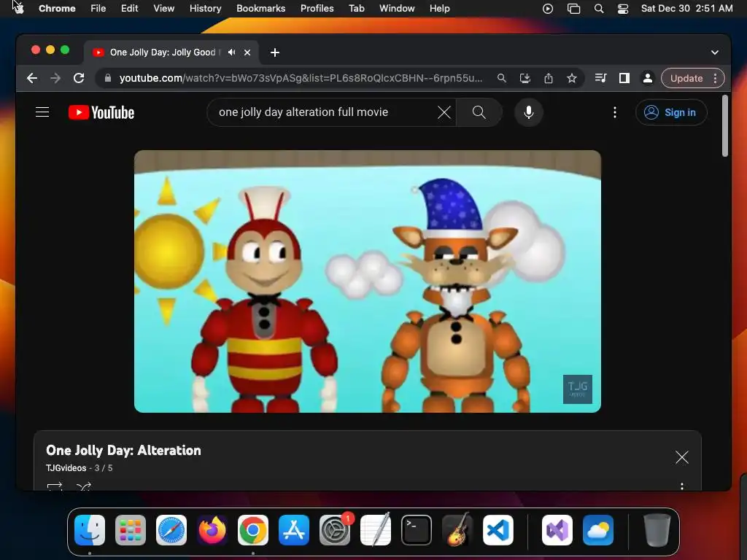Open Launchpad from the Dock
The height and width of the screenshot is (560, 747).
[131, 530]
